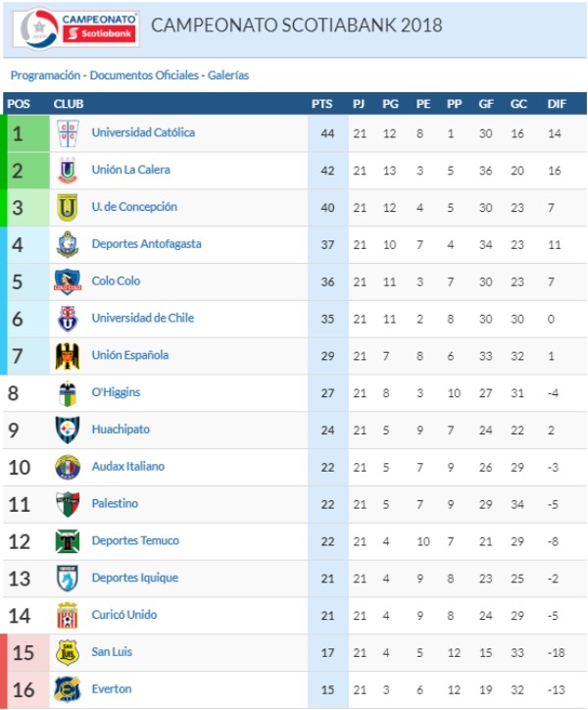Click the Everton club crest
The height and width of the screenshot is (710, 588).
(68, 689)
